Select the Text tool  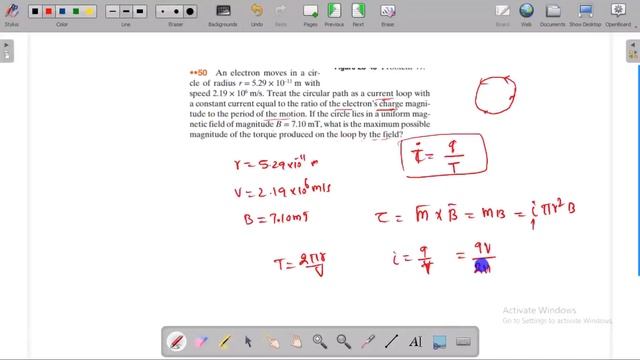coord(416,342)
